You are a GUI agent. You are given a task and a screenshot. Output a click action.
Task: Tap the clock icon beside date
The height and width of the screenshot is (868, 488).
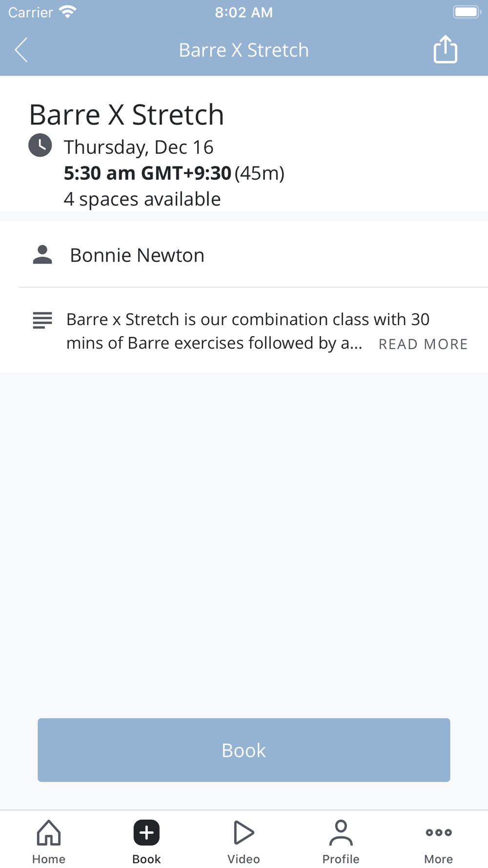tap(40, 145)
